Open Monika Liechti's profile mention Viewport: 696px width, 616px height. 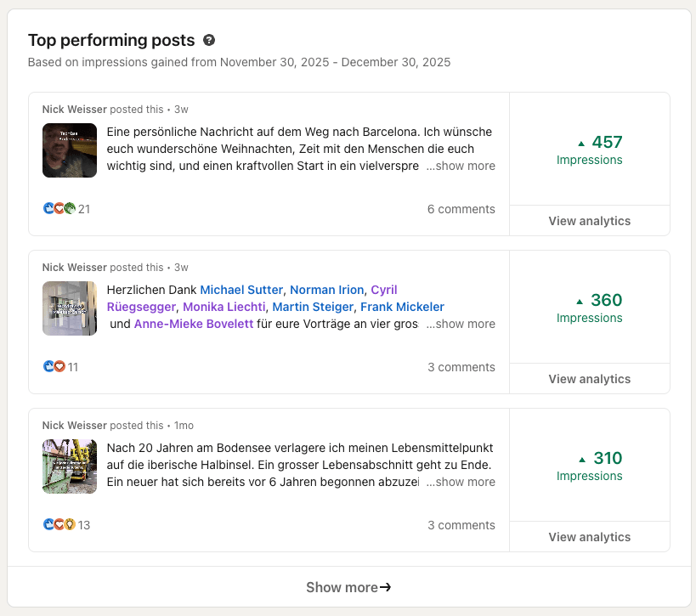[222, 307]
